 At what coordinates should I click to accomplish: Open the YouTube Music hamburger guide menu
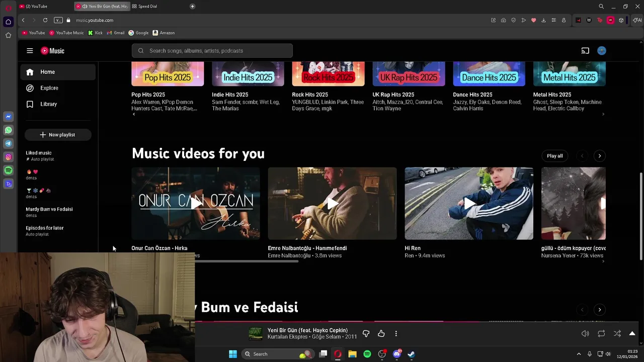(30, 51)
